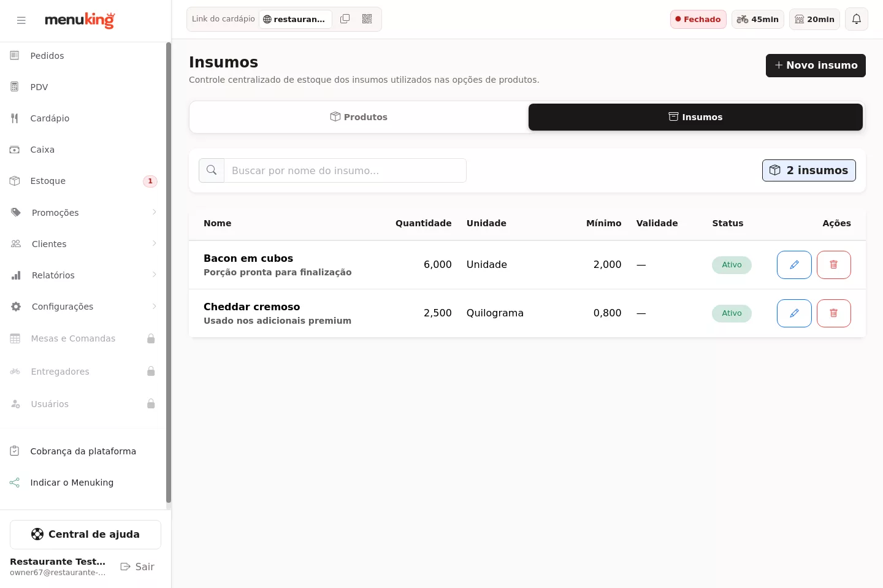Open the 20min pickup time setting
Viewport: 883px width, 588px height.
[814, 19]
